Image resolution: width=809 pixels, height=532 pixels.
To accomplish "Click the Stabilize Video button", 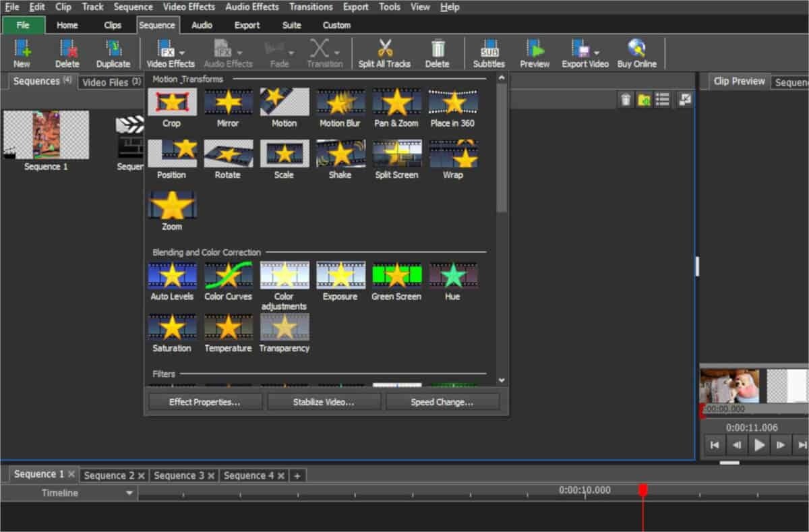I will [324, 402].
